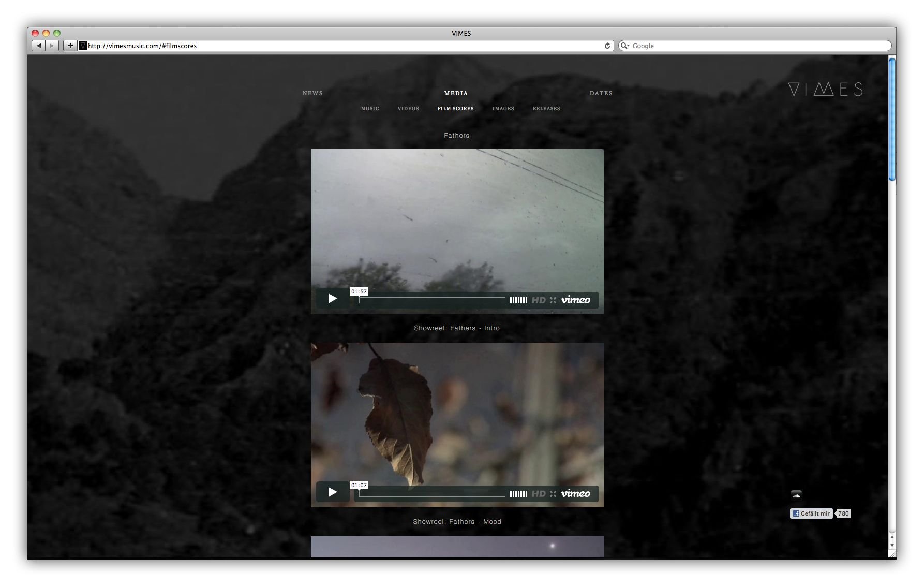Reload the page using the refresh icon
Image resolution: width=924 pixels, height=587 pixels.
(607, 46)
